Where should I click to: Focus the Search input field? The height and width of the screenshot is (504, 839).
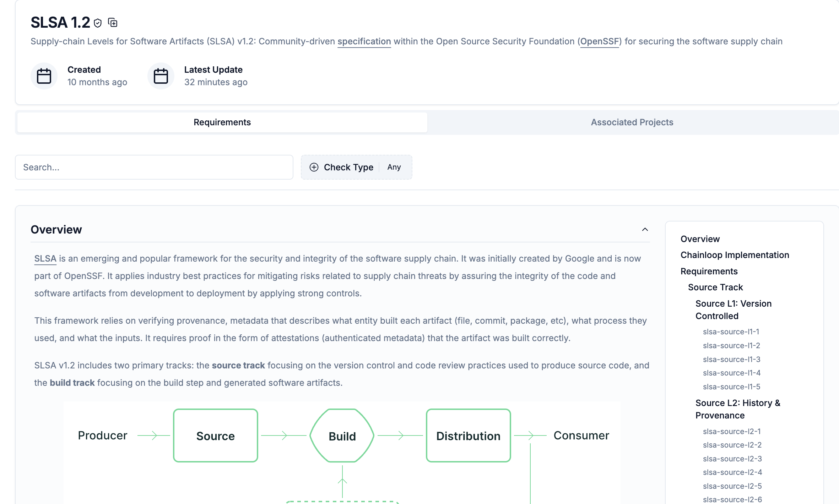click(154, 167)
